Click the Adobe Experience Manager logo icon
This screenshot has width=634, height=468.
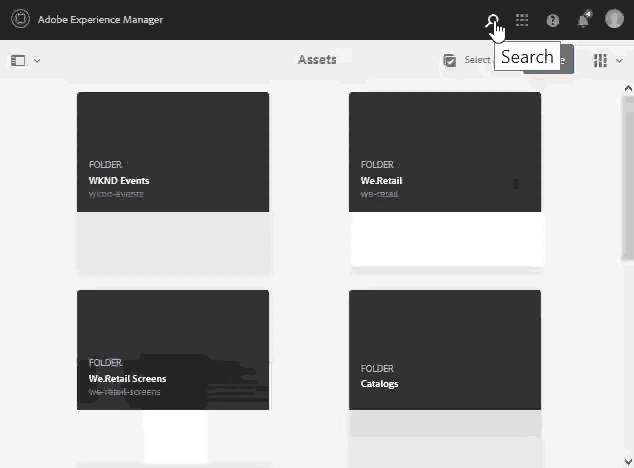coord(20,19)
